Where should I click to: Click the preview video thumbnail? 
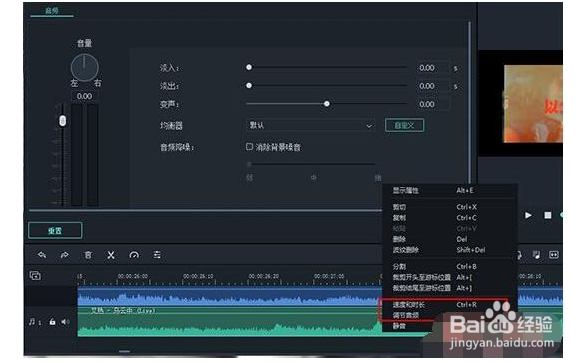(x=533, y=104)
